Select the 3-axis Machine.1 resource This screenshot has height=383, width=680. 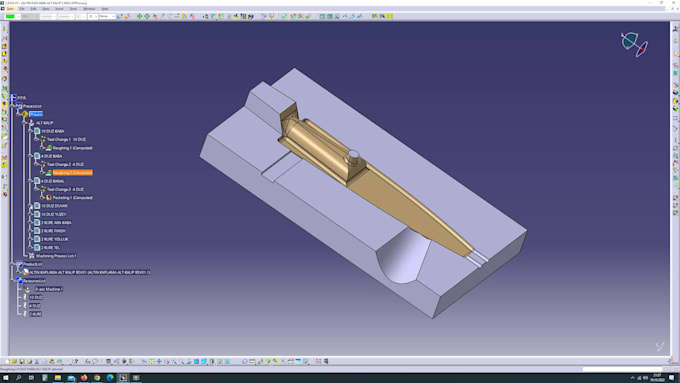[x=49, y=289]
